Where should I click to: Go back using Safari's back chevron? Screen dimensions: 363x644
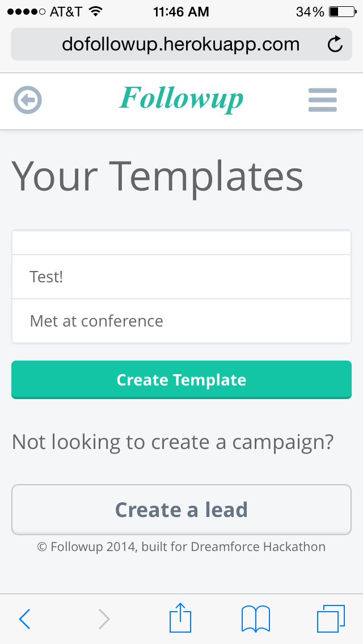point(24,619)
